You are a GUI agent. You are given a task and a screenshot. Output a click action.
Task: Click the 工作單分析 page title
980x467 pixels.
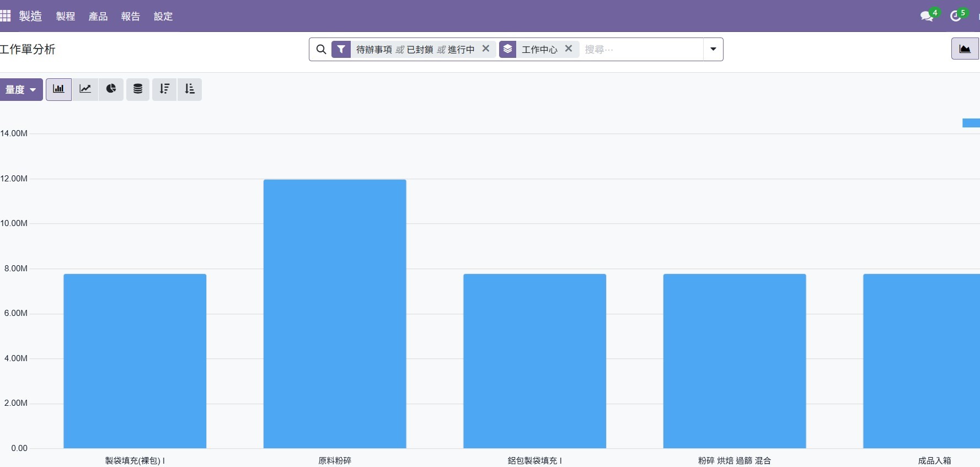pos(28,50)
